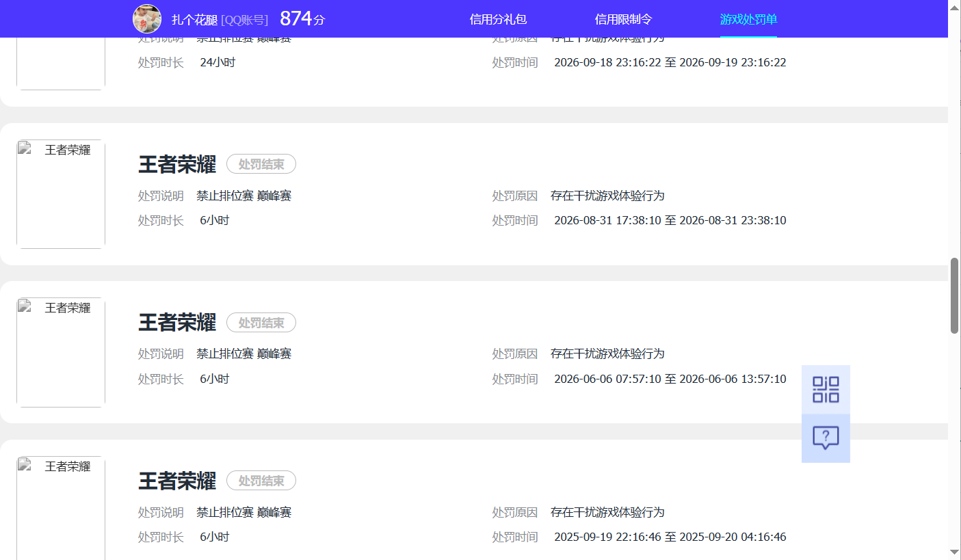
Task: Click 处罚结束 badge on 2026-08-31 penalty
Action: (x=261, y=164)
